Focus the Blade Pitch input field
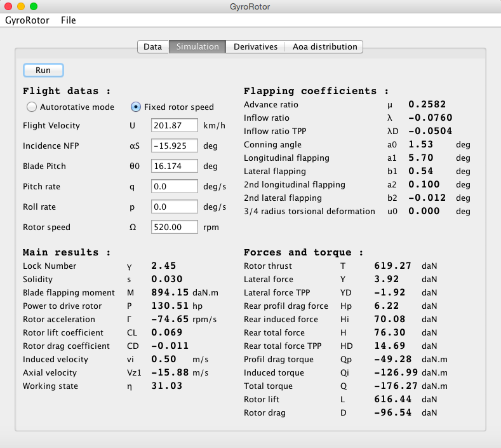Viewport: 501px width, 448px height. click(175, 166)
